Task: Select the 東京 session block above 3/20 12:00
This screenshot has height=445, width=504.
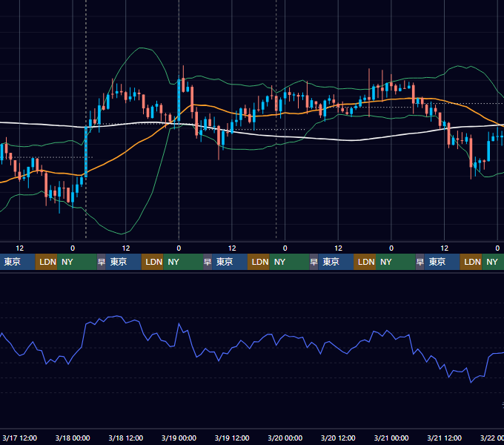Action: pos(336,262)
